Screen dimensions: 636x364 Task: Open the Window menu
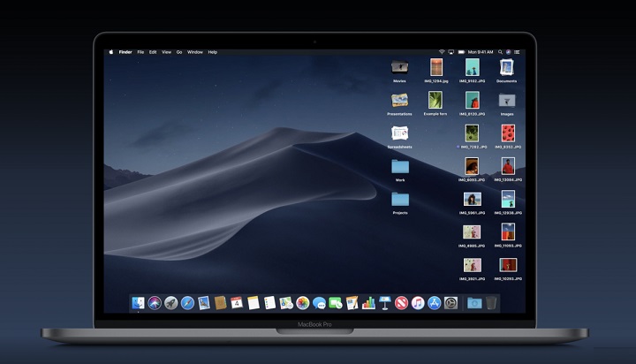[195, 52]
